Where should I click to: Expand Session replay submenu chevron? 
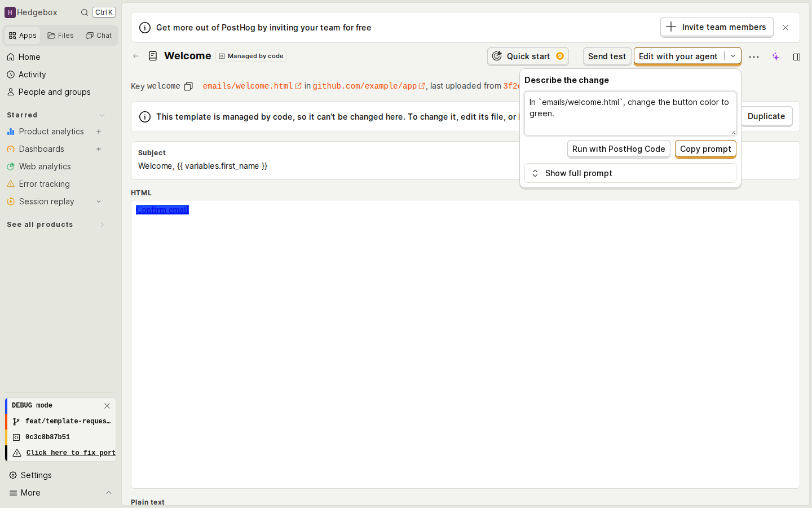(x=99, y=202)
